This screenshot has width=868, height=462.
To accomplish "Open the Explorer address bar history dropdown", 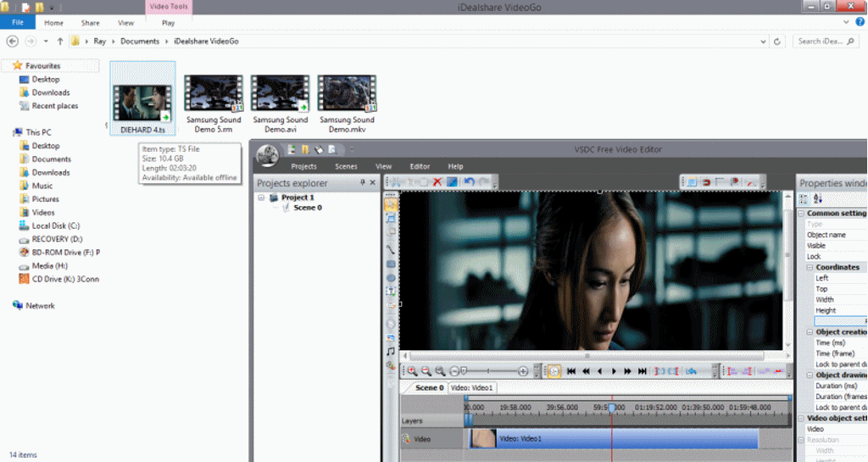I will (x=764, y=42).
